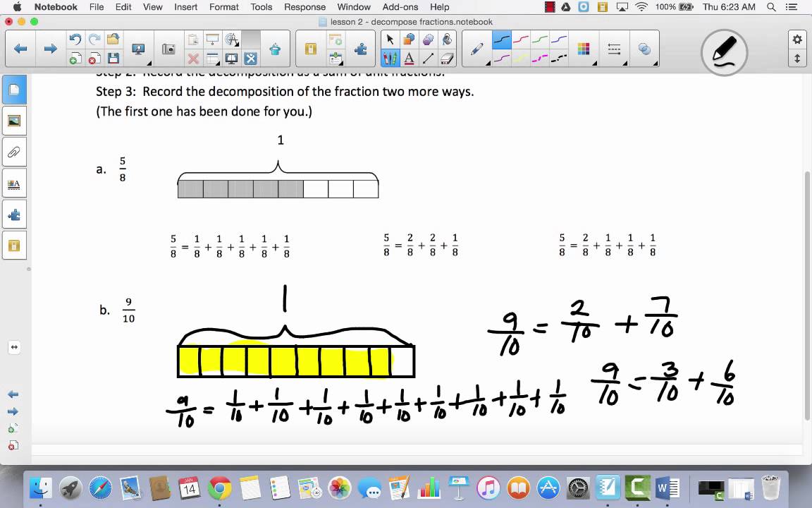812x508 pixels.
Task: Open the Insert menu
Action: click(185, 7)
